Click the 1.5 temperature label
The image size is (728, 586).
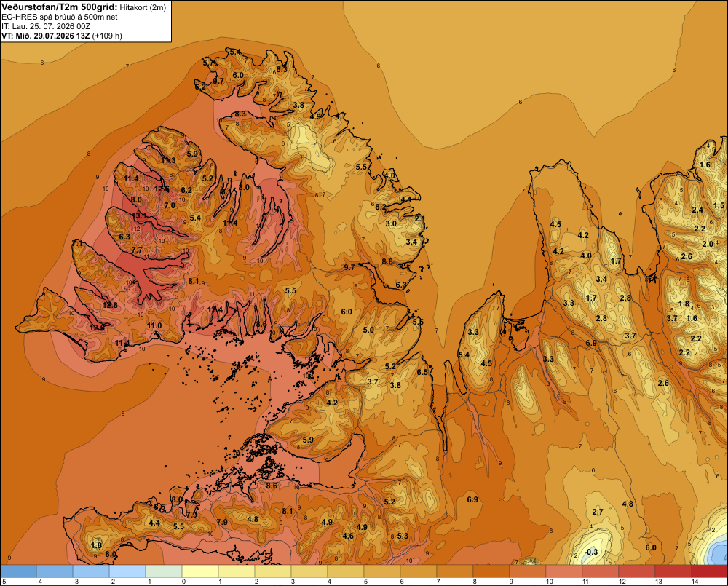click(719, 205)
